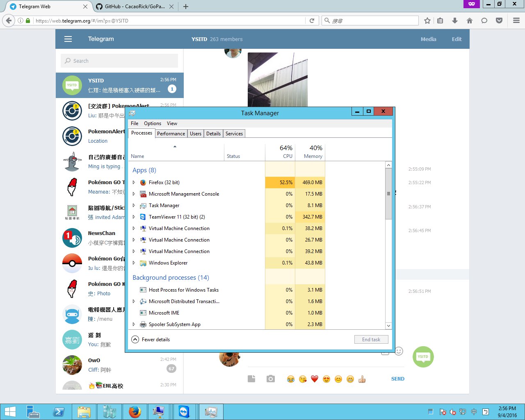Viewport: 525px width, 420px height.
Task: Click the End task button
Action: [371, 340]
